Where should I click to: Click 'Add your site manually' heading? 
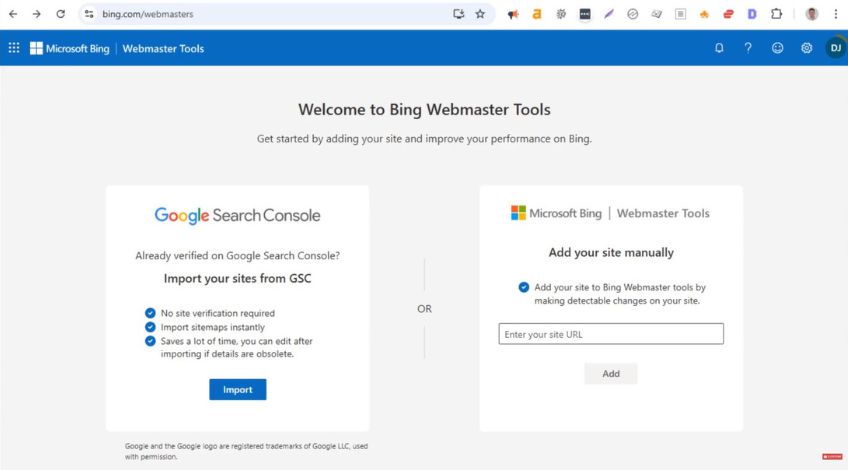(x=611, y=253)
